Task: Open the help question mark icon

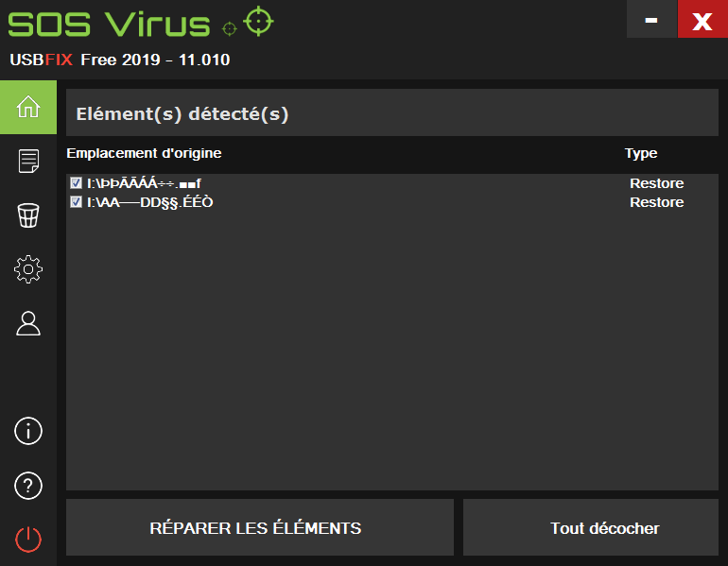Action: click(28, 486)
